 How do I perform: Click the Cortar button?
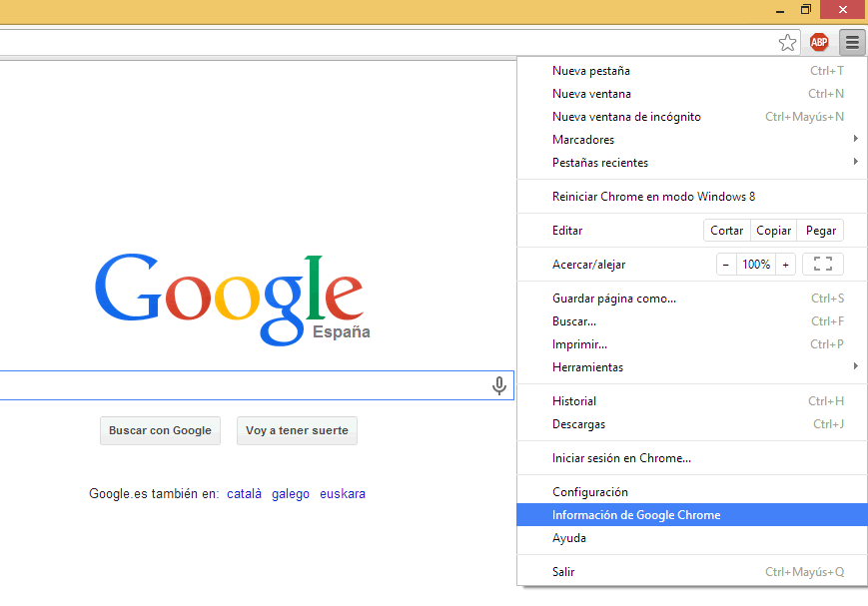click(x=727, y=231)
